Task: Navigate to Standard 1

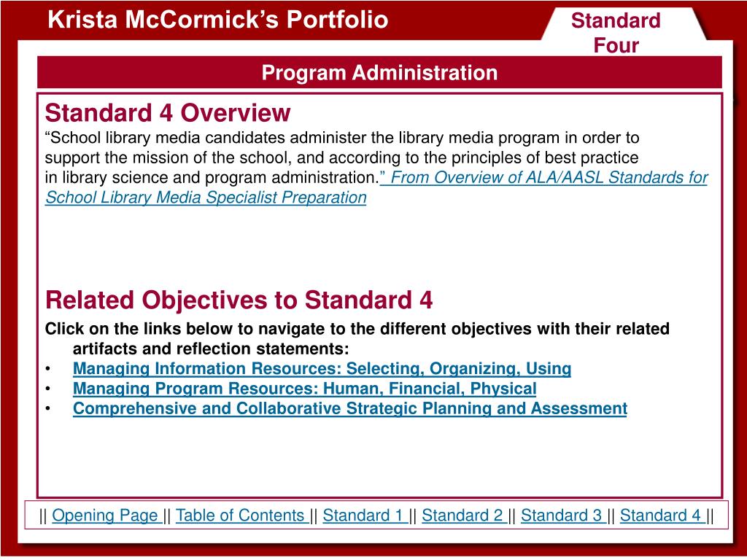Action: click(x=365, y=516)
